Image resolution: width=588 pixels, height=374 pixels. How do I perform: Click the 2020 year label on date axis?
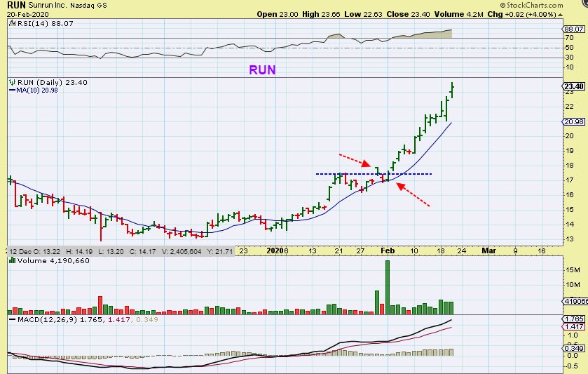(275, 251)
